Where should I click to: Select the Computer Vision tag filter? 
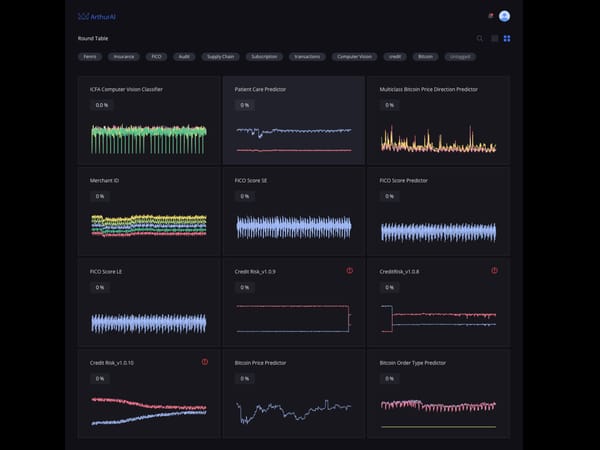tap(354, 57)
